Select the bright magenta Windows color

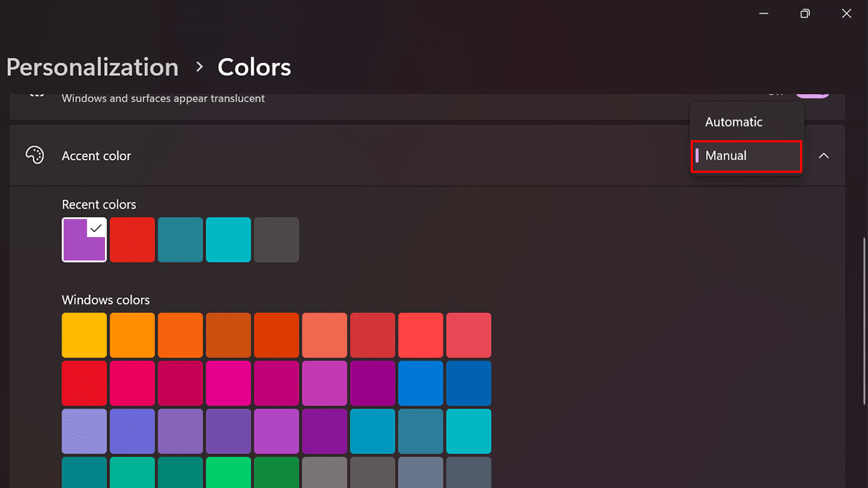click(229, 383)
